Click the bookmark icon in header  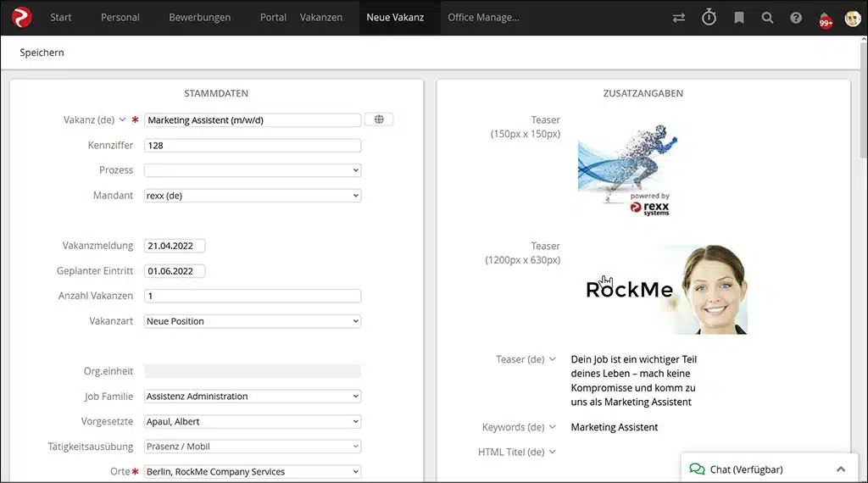pyautogui.click(x=739, y=18)
